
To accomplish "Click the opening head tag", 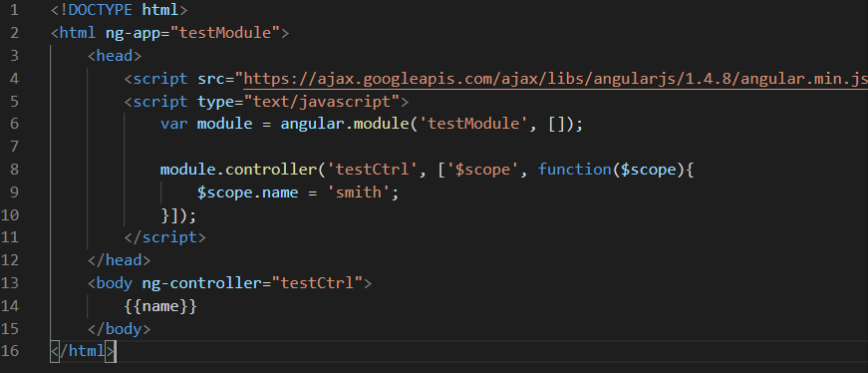I will [114, 56].
